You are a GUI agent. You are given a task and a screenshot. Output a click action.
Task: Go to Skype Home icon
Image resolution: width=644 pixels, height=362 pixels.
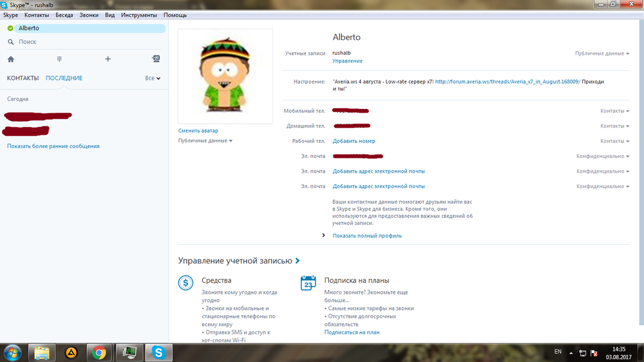[x=11, y=59]
